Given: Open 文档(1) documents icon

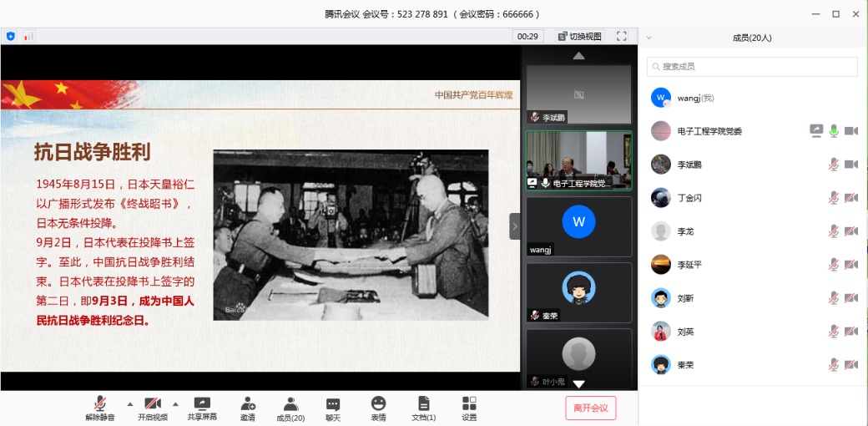Looking at the screenshot, I should [424, 403].
